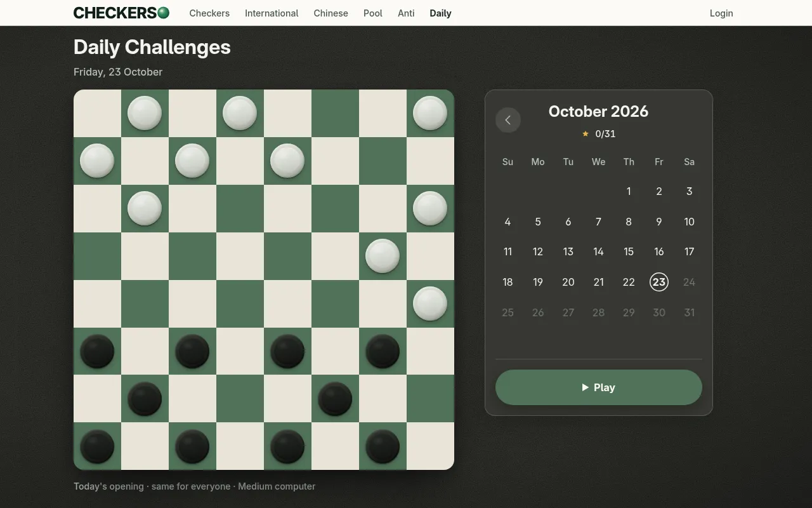
Task: Select October 18 on the calendar
Action: (x=507, y=282)
